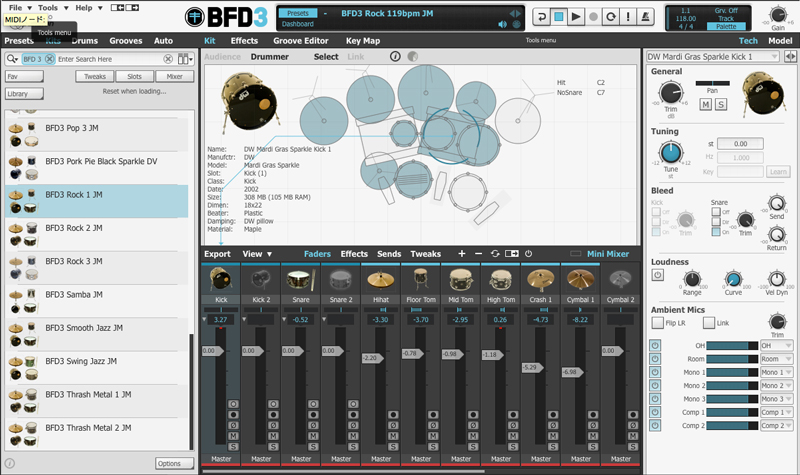Toggle the Snare bleed On checkbox
Image resolution: width=800 pixels, height=475 pixels.
(x=716, y=232)
